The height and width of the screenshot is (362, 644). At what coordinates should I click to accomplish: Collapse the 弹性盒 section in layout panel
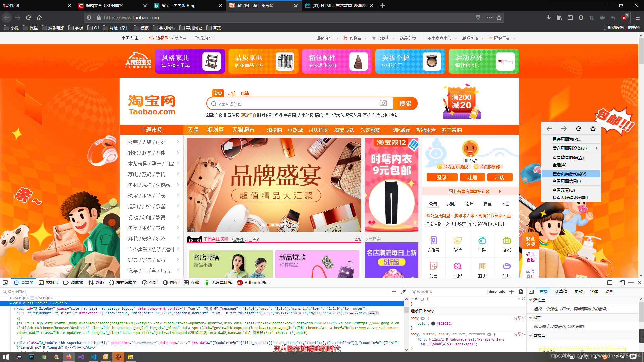pos(530,300)
